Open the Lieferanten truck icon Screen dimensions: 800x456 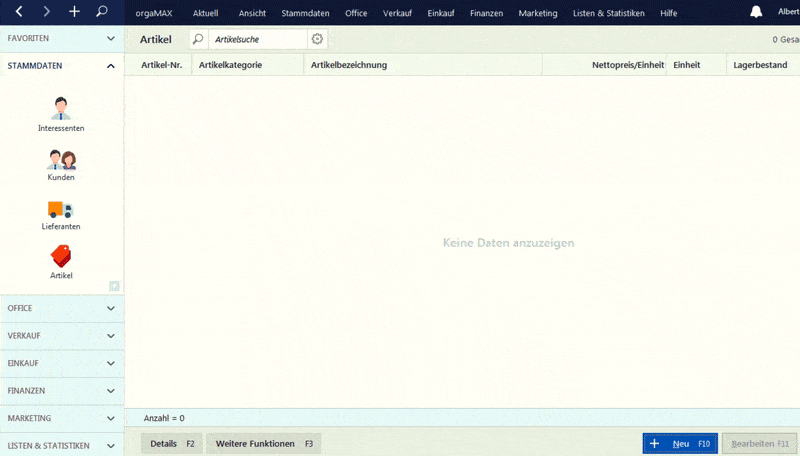61,210
